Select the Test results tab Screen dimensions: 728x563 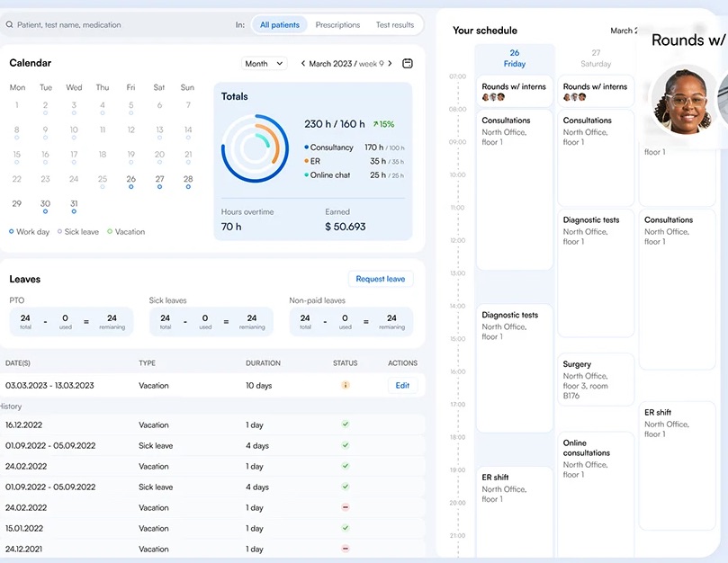(393, 24)
